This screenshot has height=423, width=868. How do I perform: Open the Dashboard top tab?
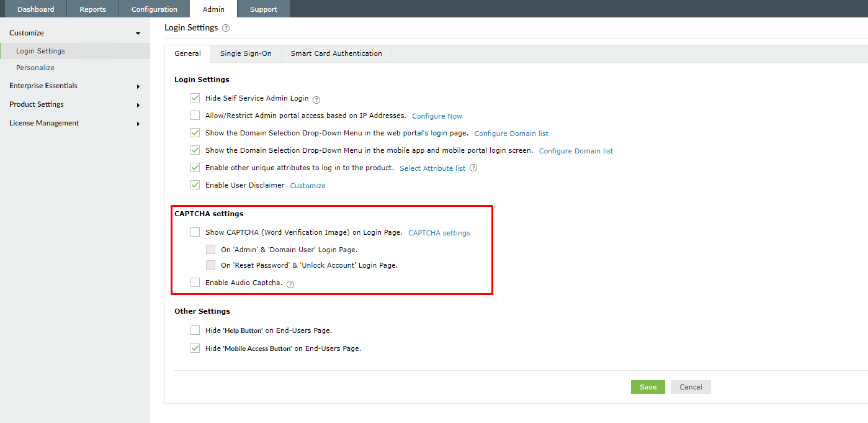pos(36,9)
